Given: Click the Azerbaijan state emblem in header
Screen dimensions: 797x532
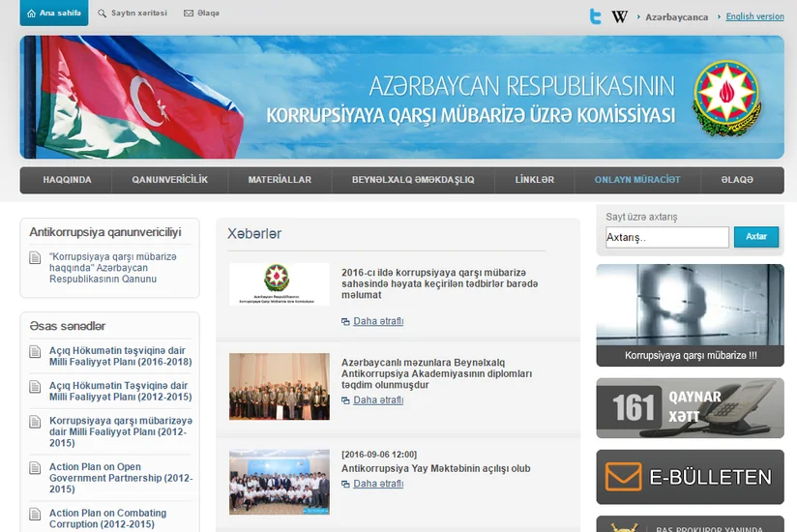Looking at the screenshot, I should coord(726,98).
